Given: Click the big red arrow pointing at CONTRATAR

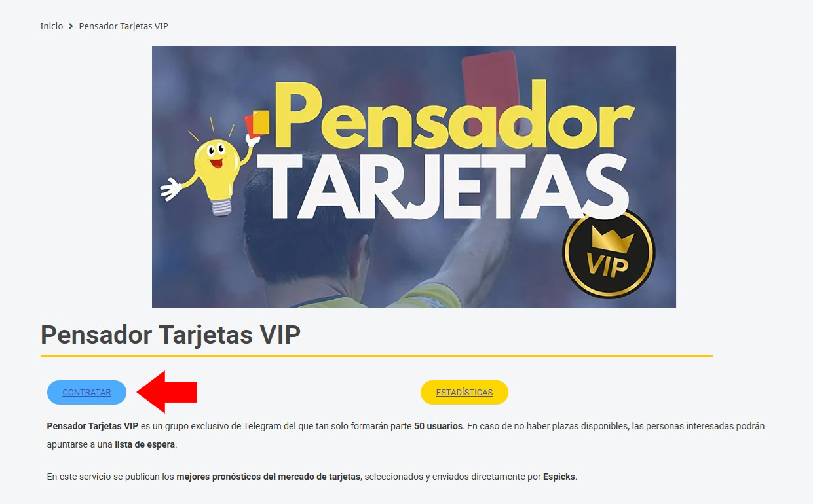Looking at the screenshot, I should (x=166, y=392).
